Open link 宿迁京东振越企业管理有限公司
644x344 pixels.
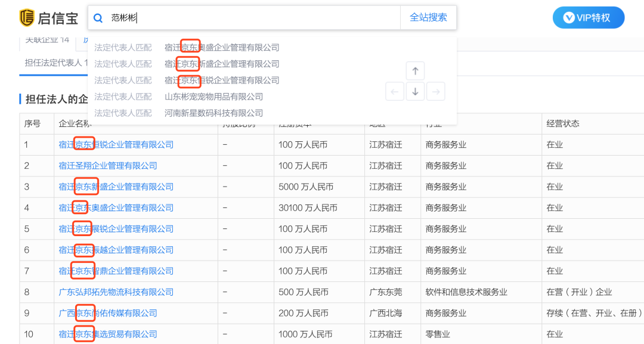click(x=116, y=250)
